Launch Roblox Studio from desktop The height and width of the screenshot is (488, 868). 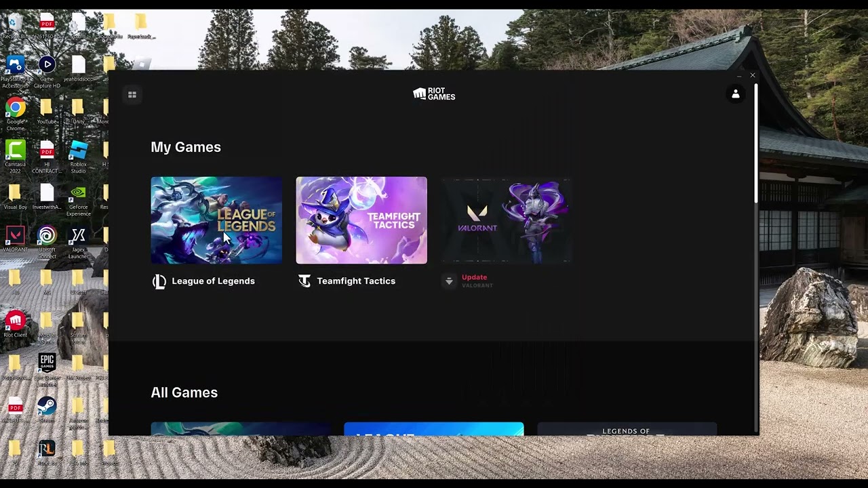[x=79, y=157]
